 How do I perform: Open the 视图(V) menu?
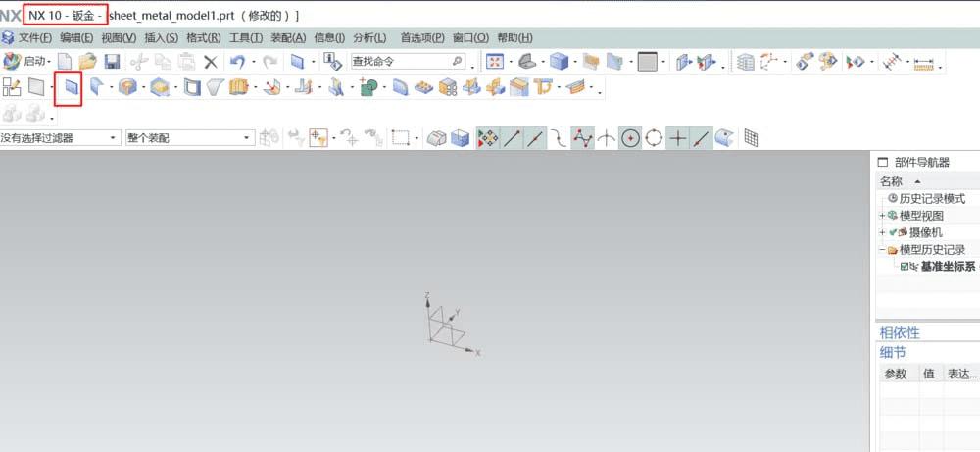click(x=119, y=37)
